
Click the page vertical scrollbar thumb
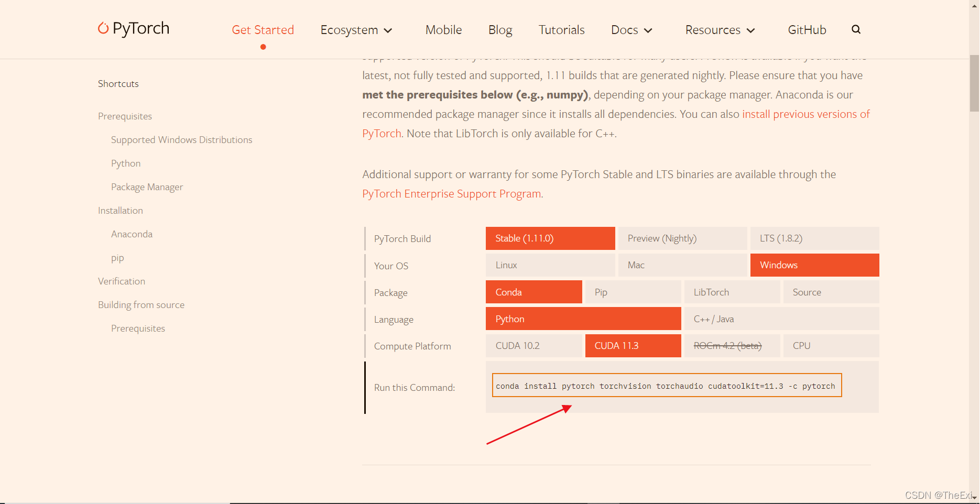(x=974, y=83)
